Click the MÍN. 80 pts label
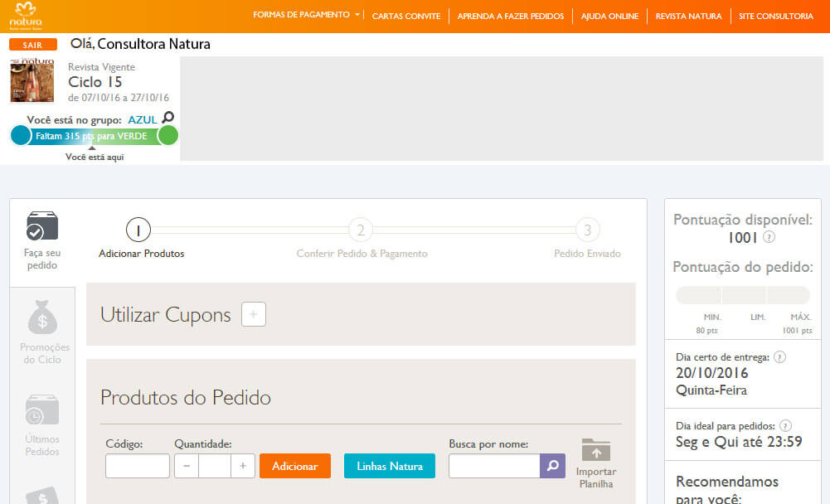This screenshot has height=504, width=830. point(708,323)
